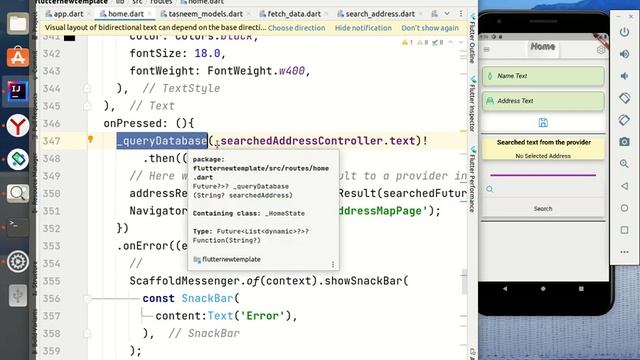Open the Files app in the dock
Screen dimensions: 640x360
tap(18, 23)
